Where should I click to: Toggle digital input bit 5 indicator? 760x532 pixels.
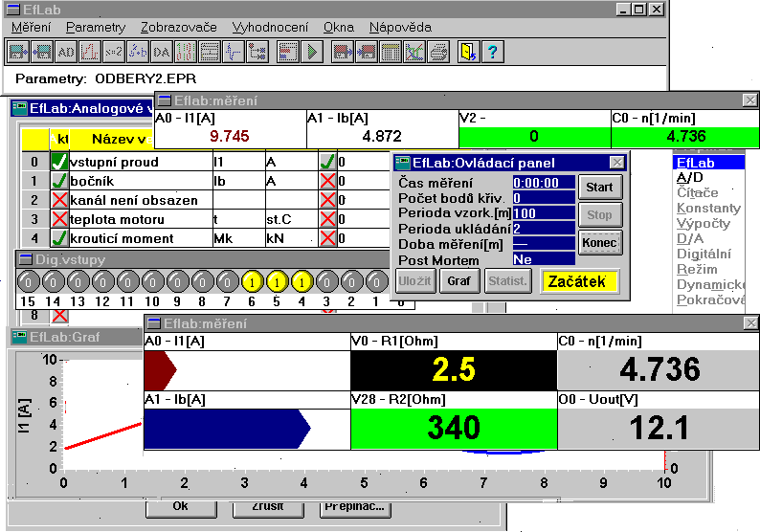coord(276,281)
